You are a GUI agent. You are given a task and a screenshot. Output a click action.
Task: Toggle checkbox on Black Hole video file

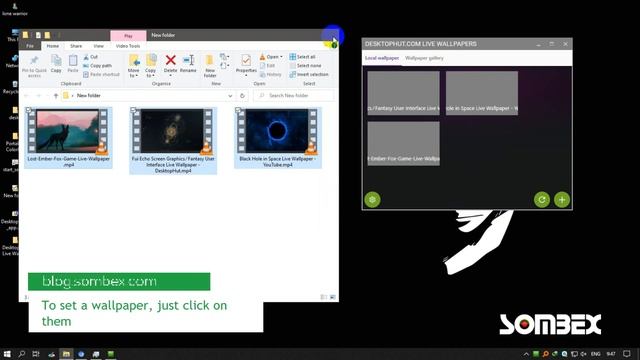pos(238,110)
